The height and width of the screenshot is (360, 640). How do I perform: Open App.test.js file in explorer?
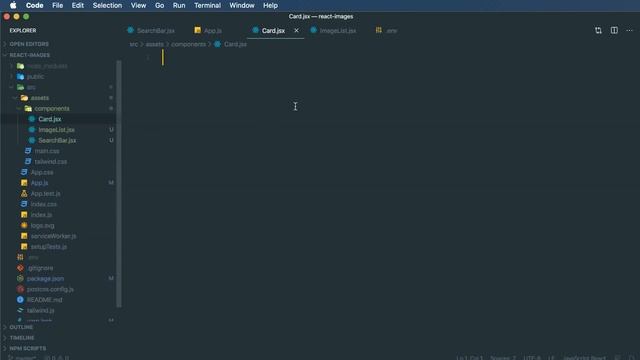click(x=46, y=193)
